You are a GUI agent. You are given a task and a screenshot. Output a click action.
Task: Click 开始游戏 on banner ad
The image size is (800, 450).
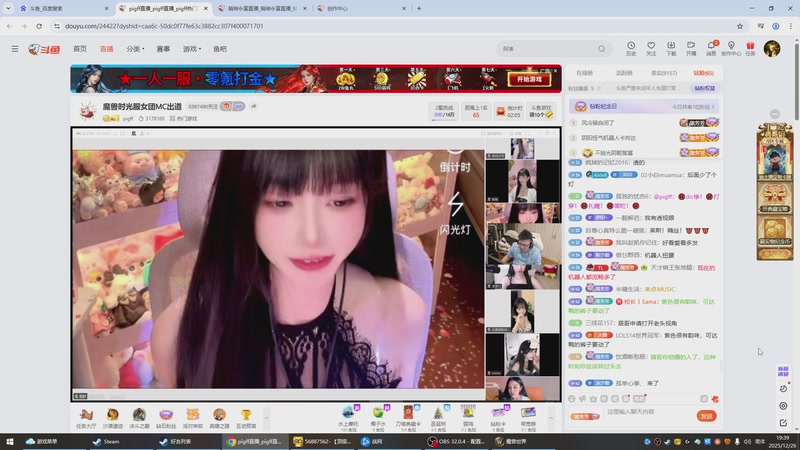pyautogui.click(x=529, y=79)
